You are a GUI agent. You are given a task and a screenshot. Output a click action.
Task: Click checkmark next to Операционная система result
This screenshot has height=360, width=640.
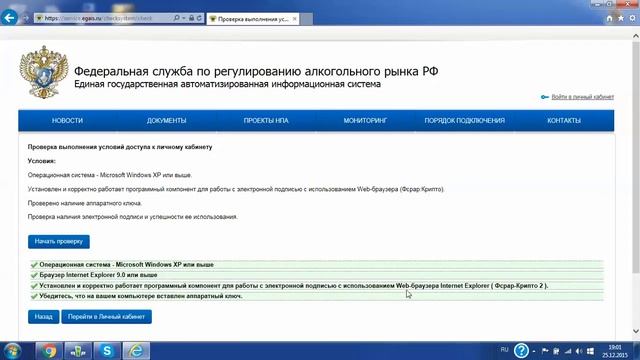click(x=34, y=265)
